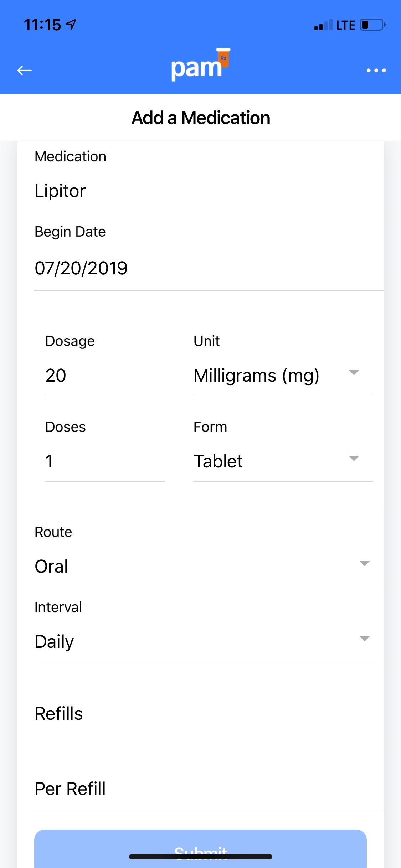Tap the Add a Medication heading
Viewport: 401px width, 868px height.
click(201, 118)
